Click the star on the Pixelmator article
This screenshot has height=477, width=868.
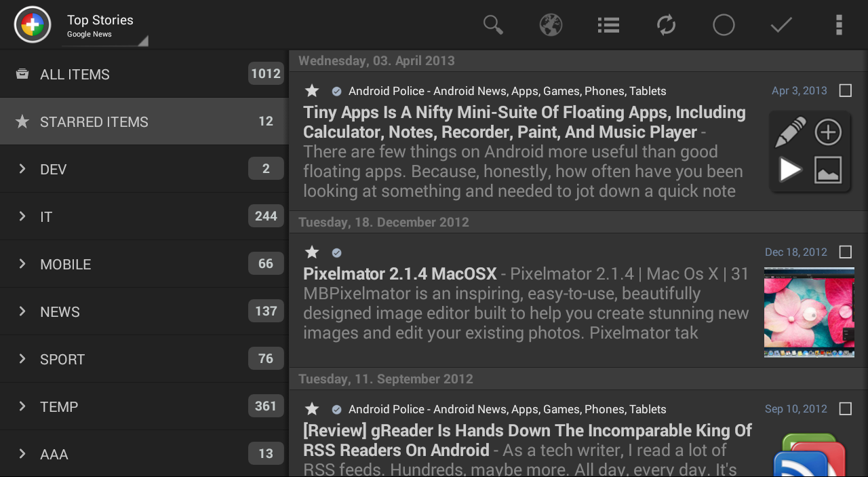click(x=311, y=252)
